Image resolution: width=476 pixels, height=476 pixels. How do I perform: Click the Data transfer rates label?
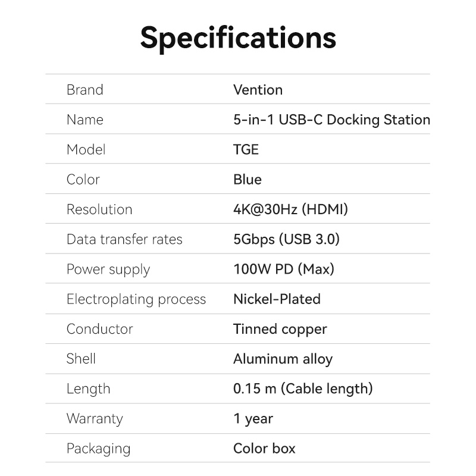coord(124,239)
